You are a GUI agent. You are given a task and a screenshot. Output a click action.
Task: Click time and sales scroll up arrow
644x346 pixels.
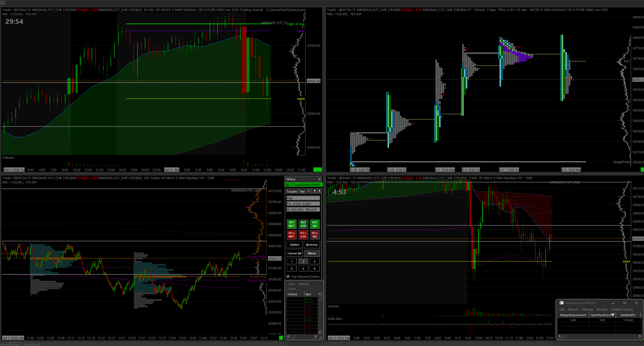[x=320, y=294]
